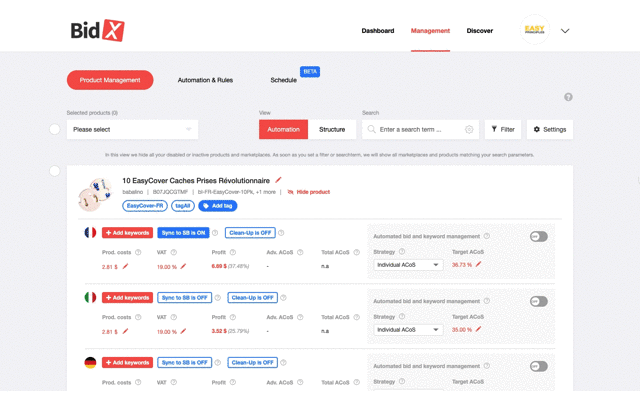Add keywords for France marketplace
Screen dimensions: 640x400
point(127,233)
